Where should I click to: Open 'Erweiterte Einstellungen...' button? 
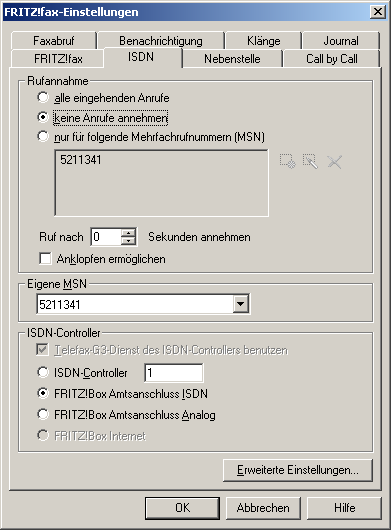298,470
